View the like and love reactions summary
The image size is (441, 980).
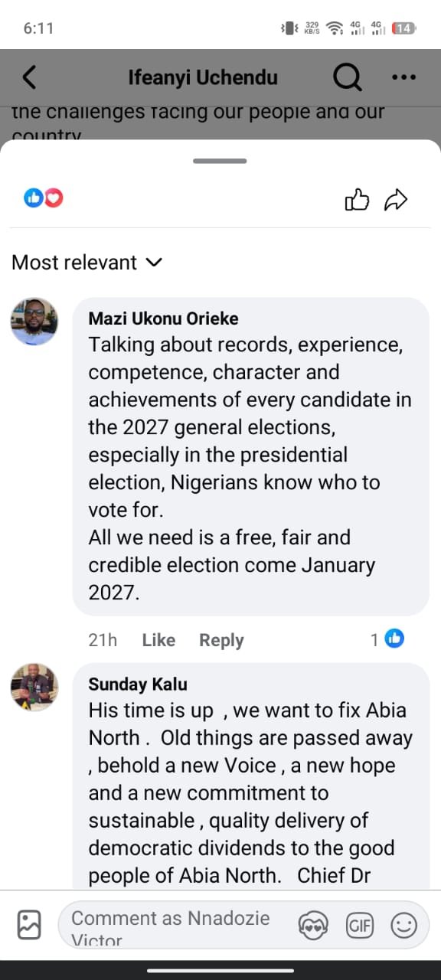[44, 198]
